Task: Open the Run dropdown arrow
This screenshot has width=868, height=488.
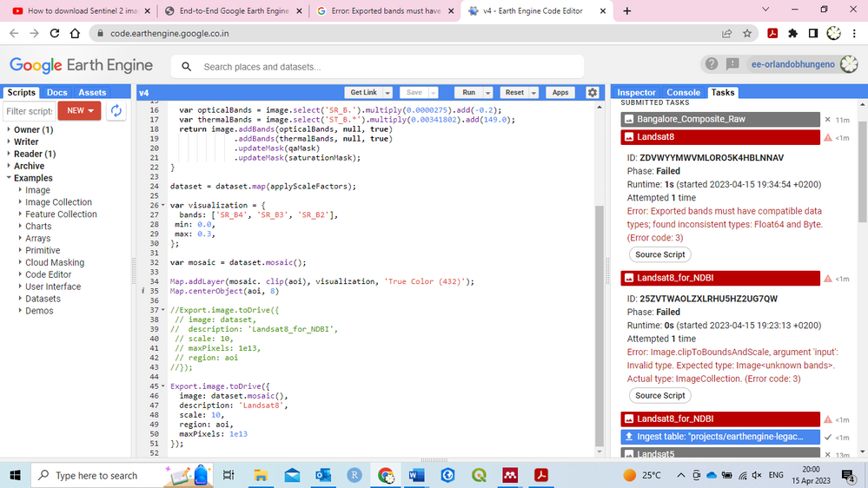Action: click(x=487, y=93)
